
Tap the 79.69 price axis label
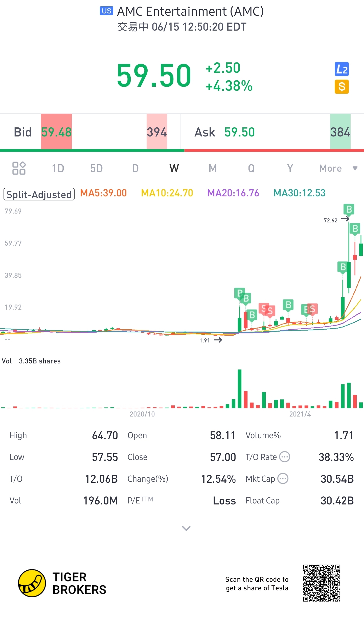click(x=13, y=211)
